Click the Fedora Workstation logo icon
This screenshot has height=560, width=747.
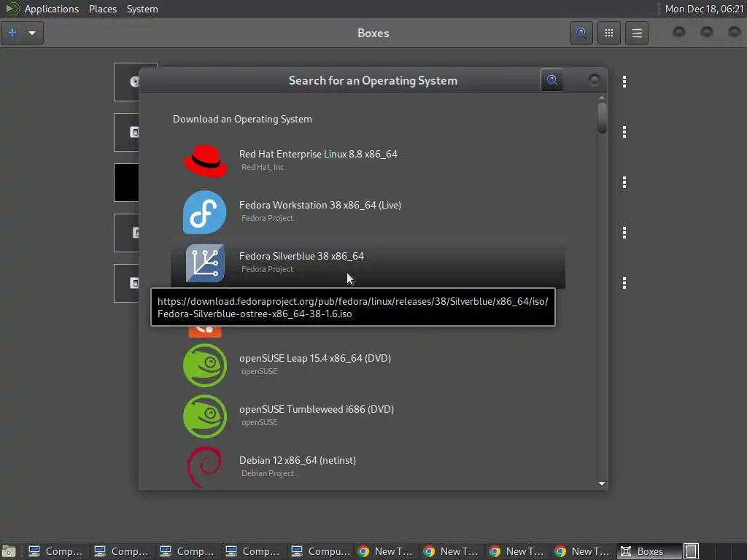[205, 212]
